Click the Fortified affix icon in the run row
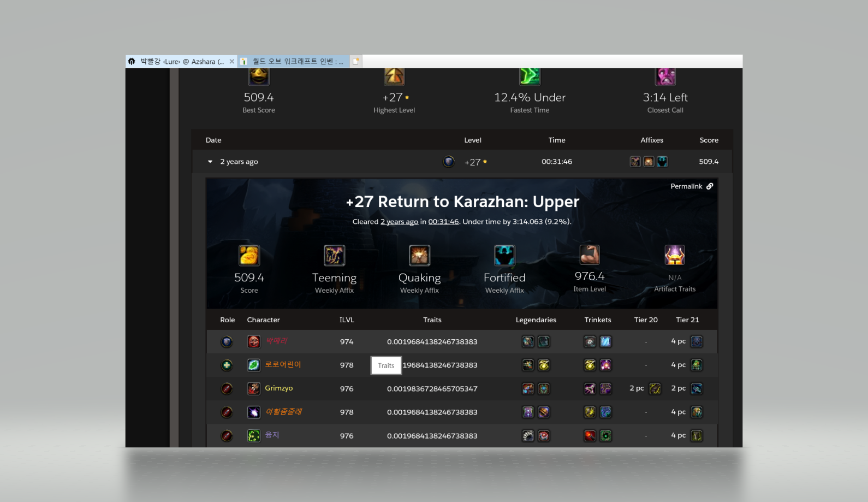Image resolution: width=868 pixels, height=502 pixels. (x=662, y=162)
